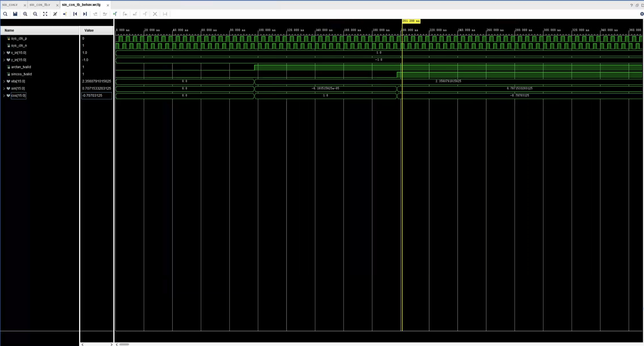Zoom in on the waveform
The height and width of the screenshot is (346, 644).
[x=25, y=14]
